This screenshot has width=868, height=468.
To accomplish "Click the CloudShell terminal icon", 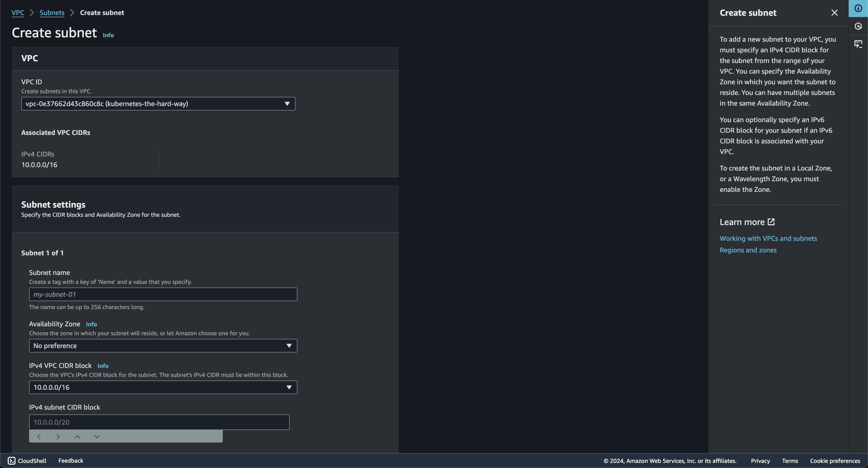I will pyautogui.click(x=11, y=460).
